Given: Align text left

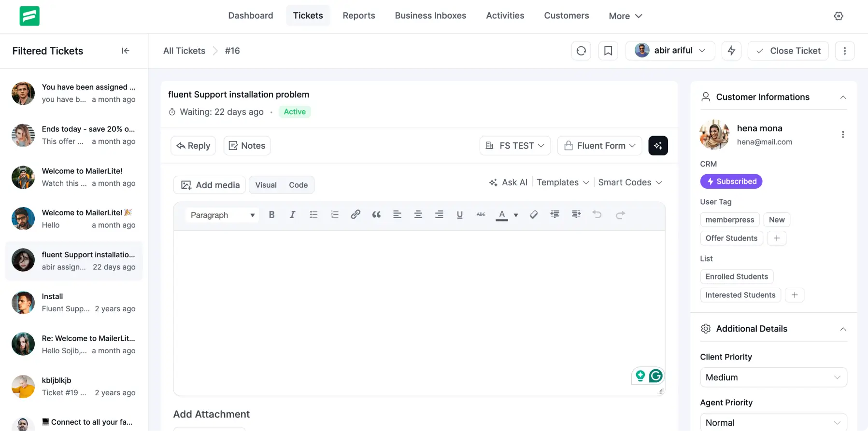Looking at the screenshot, I should click(x=397, y=215).
